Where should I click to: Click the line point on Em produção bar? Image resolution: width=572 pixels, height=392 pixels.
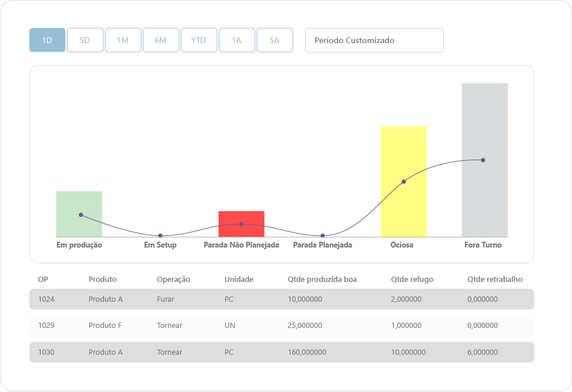(x=81, y=215)
